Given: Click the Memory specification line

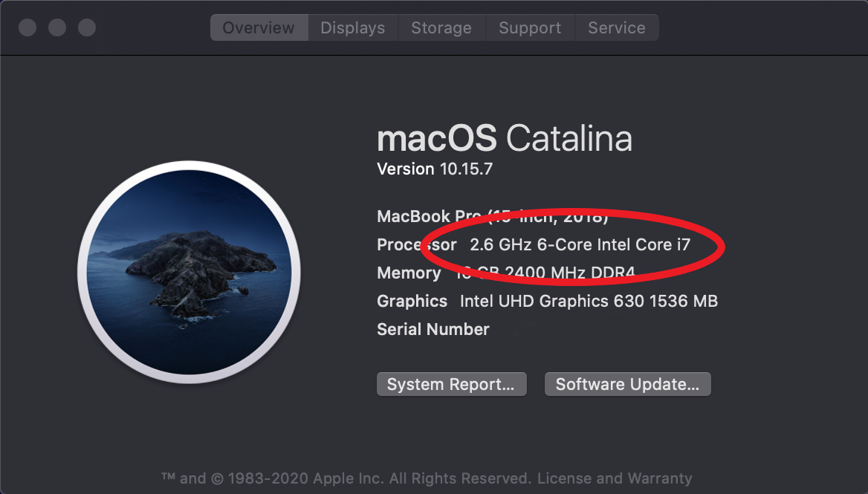Looking at the screenshot, I should point(506,273).
